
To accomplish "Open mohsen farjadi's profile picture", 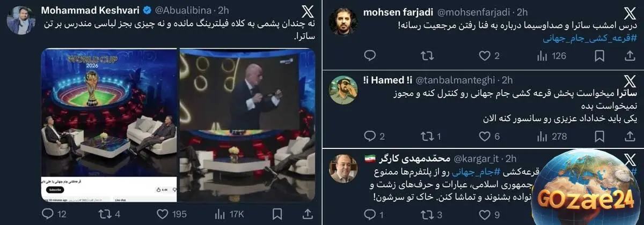I will [343, 21].
